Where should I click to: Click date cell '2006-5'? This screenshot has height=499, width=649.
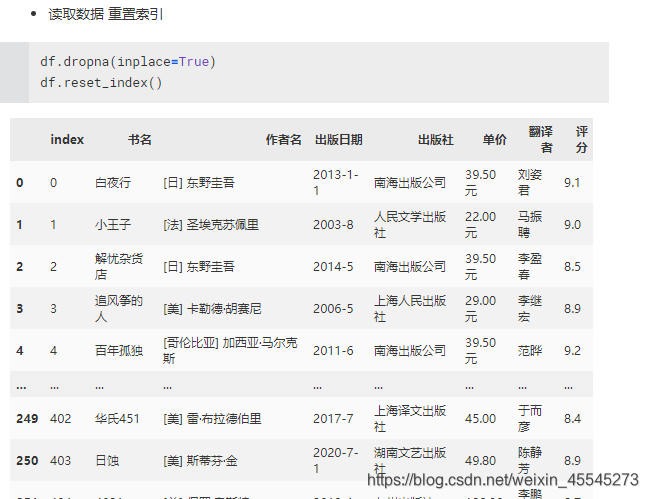point(333,309)
